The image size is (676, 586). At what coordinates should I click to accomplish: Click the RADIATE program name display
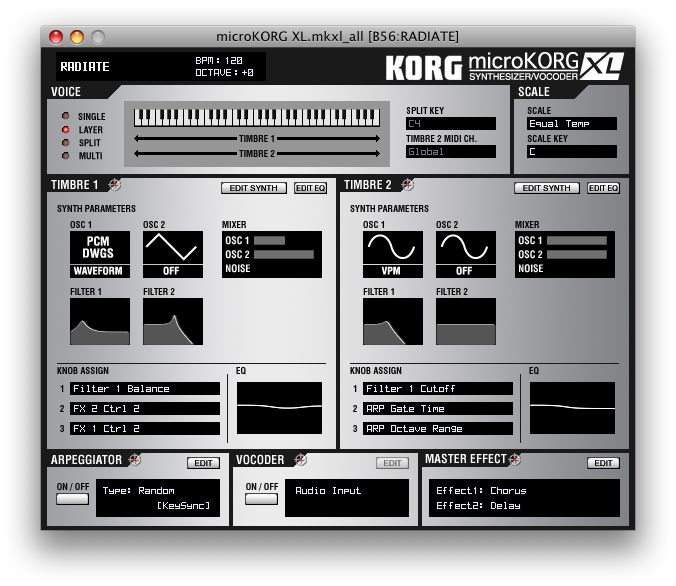click(85, 67)
